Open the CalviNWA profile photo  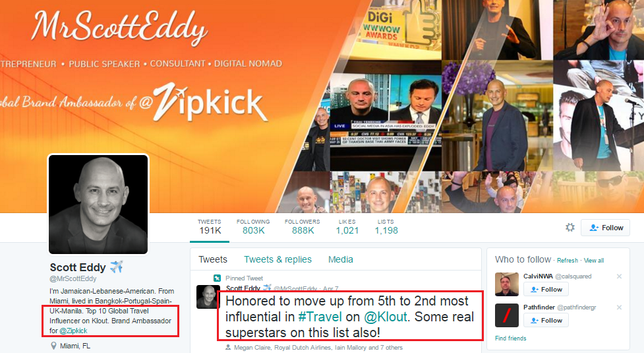507,284
